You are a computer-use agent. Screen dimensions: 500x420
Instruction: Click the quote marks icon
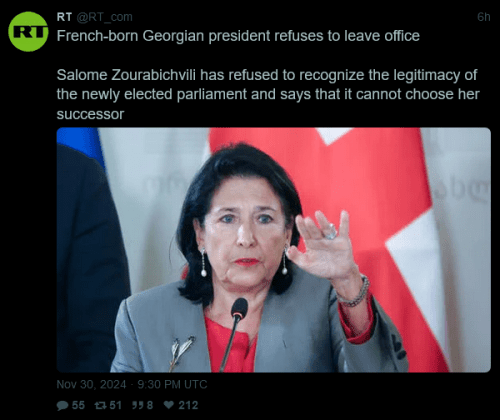pyautogui.click(x=138, y=405)
